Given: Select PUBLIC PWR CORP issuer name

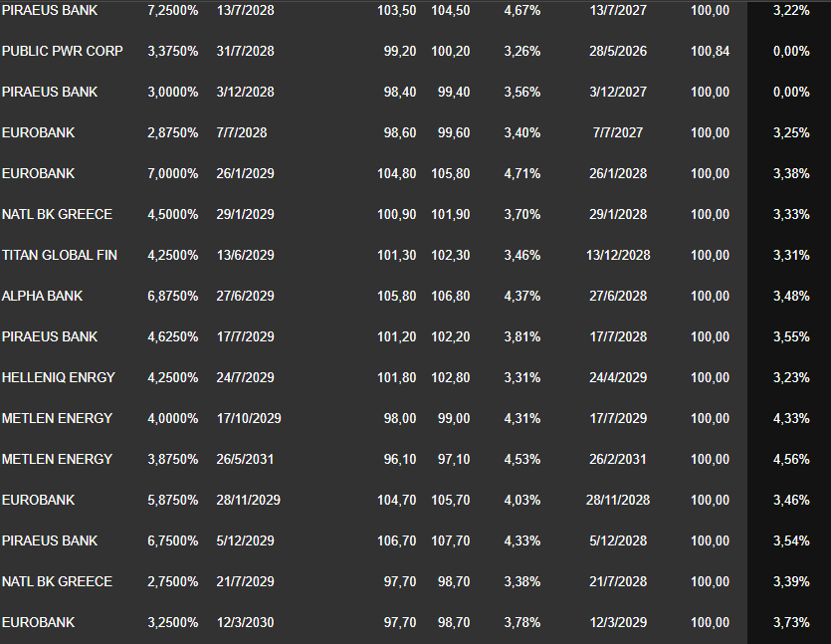Looking at the screenshot, I should click(x=63, y=51).
